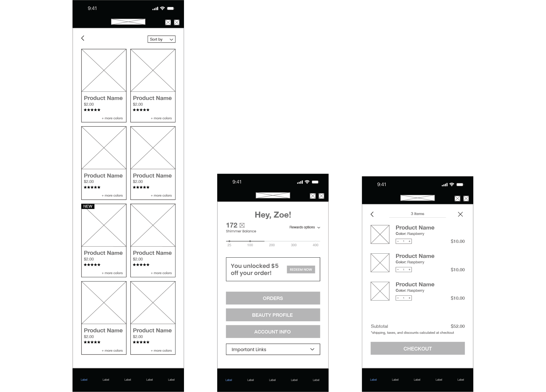Click the shopping bag cart icon
This screenshot has width=546, height=392.
tap(177, 22)
